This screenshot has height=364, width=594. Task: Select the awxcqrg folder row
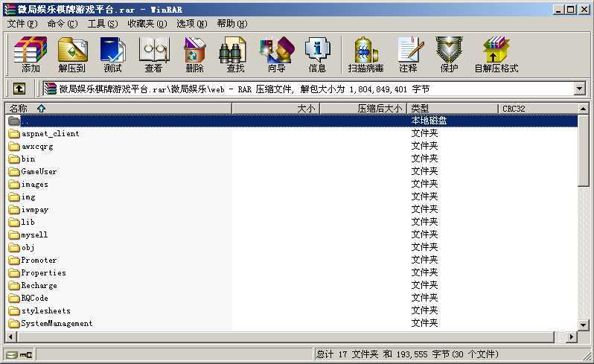click(x=291, y=146)
